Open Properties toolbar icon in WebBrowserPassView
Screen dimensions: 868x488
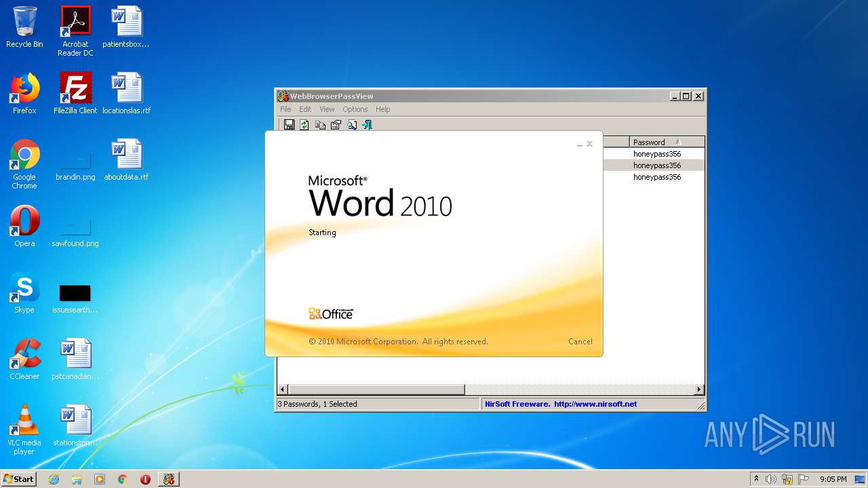click(x=336, y=125)
